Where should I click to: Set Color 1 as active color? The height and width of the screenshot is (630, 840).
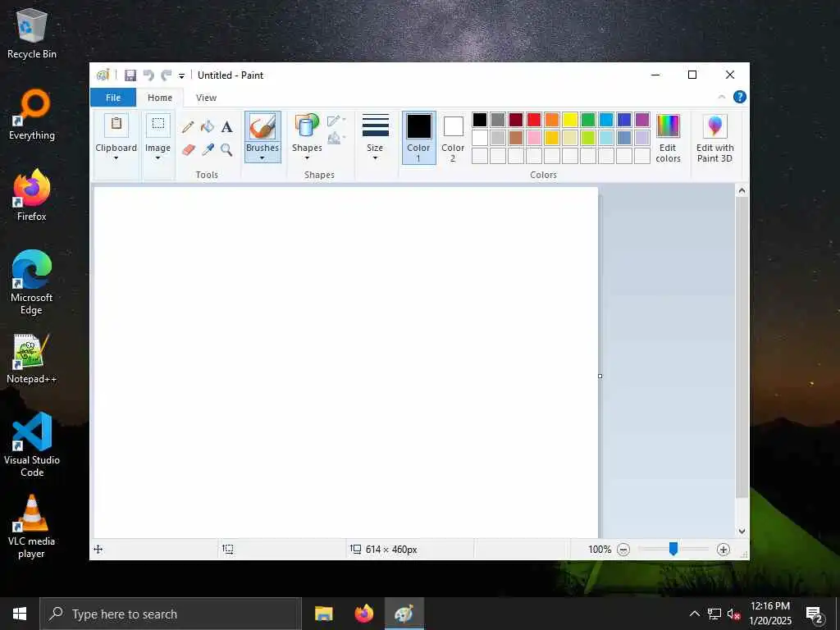[x=419, y=138]
